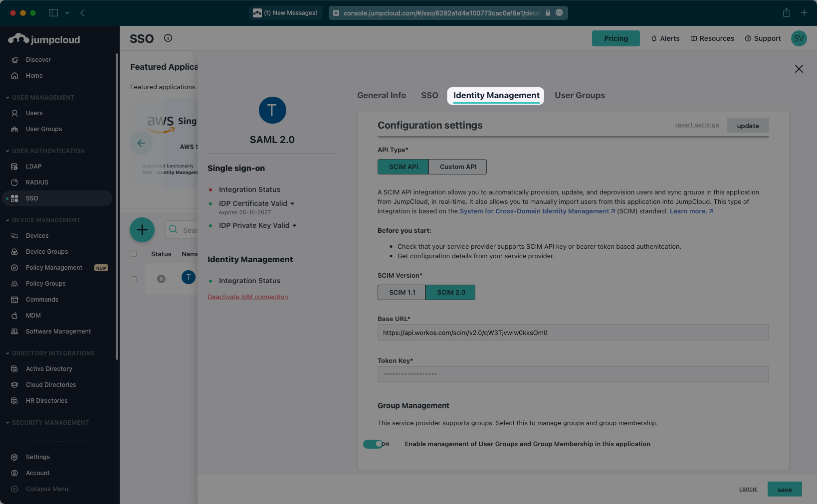
Task: Open the MDM icon in Device Management
Action: (x=14, y=315)
